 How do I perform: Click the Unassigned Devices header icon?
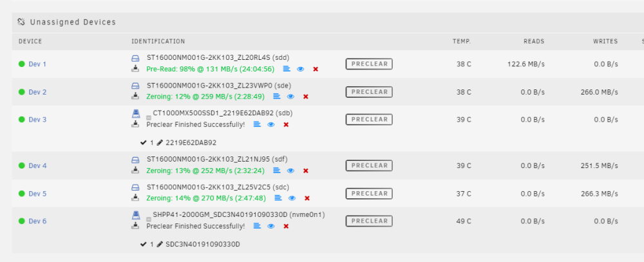click(21, 22)
